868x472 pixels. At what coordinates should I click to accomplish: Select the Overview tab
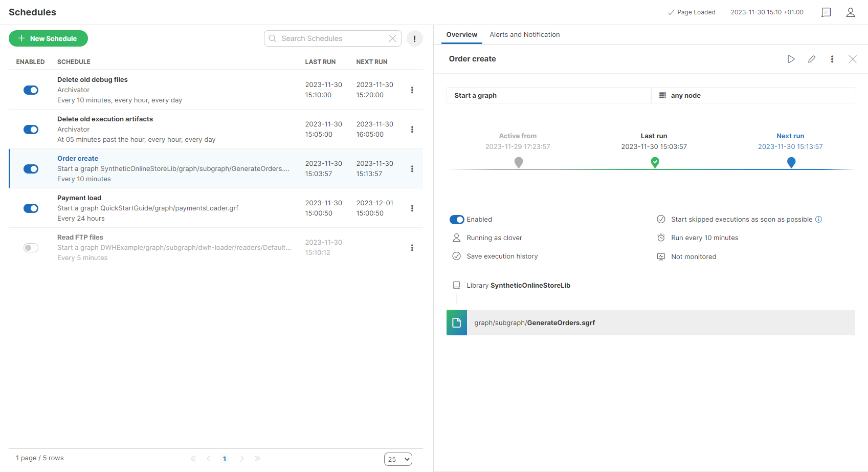point(461,35)
